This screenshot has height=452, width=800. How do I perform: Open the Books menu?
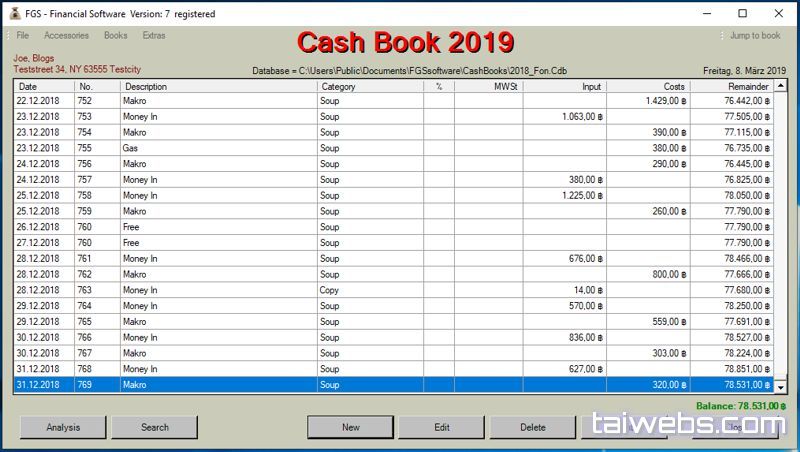coord(115,36)
